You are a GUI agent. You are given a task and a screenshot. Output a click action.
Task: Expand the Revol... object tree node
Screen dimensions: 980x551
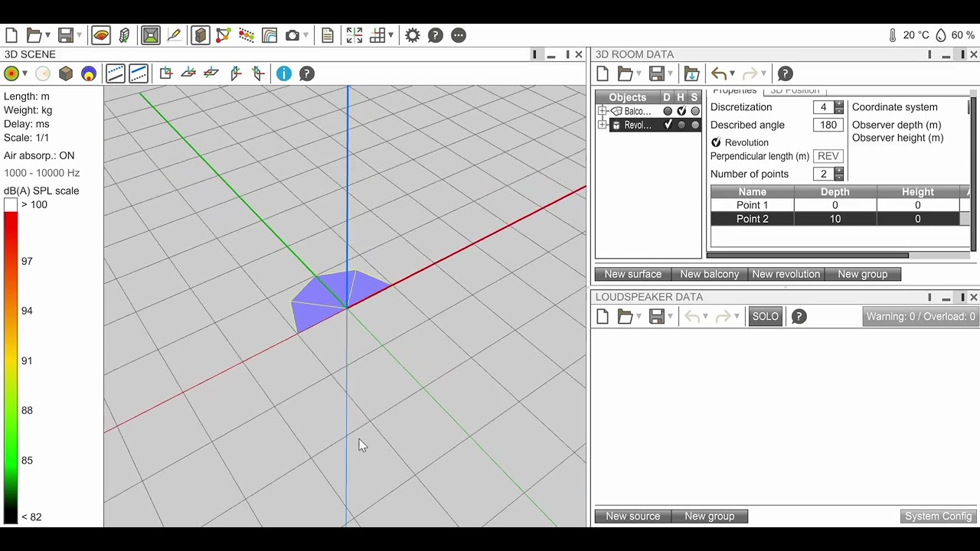point(603,126)
